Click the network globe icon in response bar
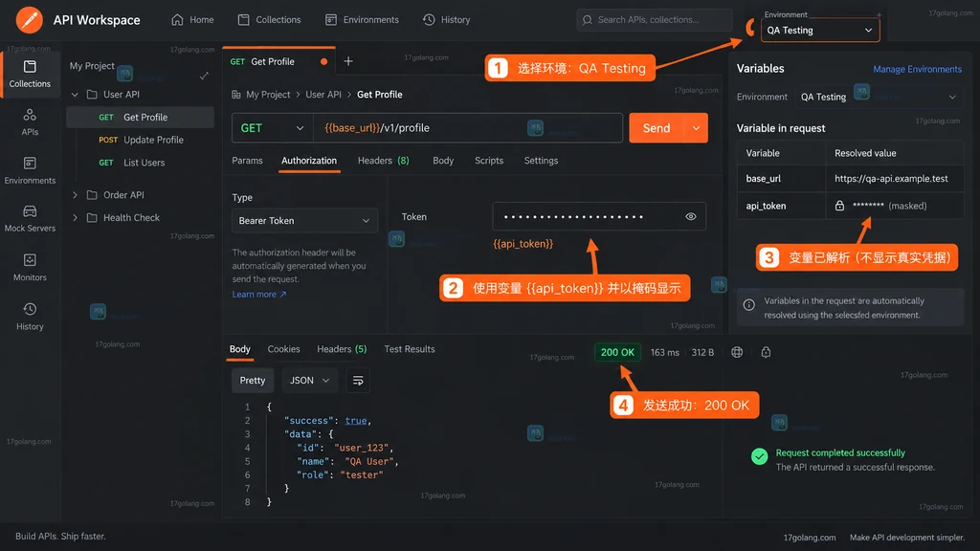Image resolution: width=980 pixels, height=551 pixels. click(x=737, y=352)
